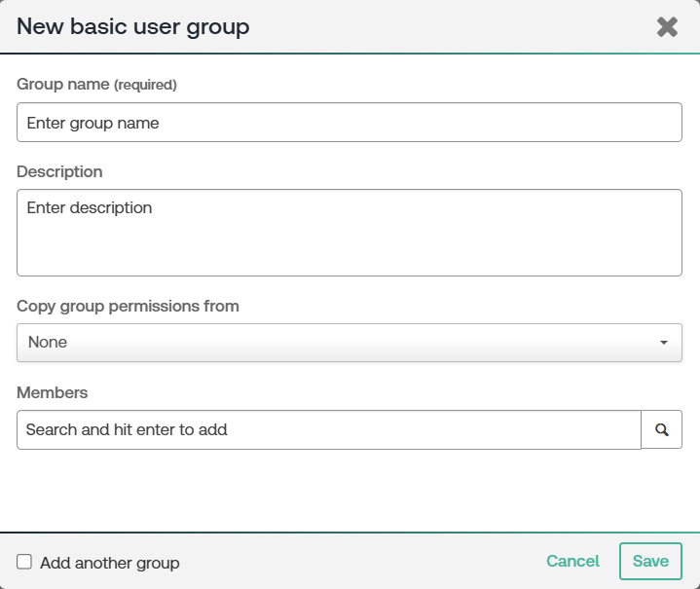
Task: Open the Copy group permissions from dropdown
Action: point(349,343)
